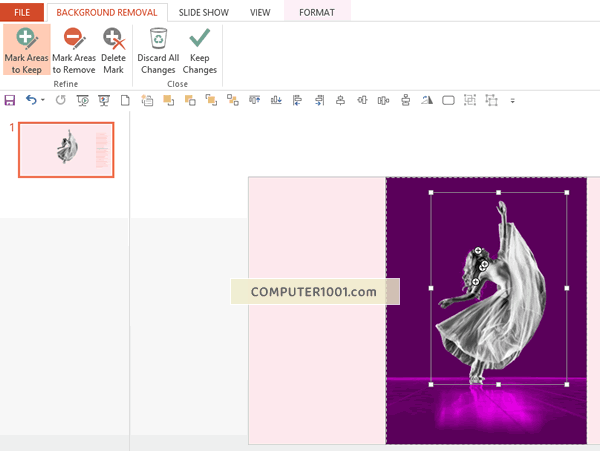Screen dimensions: 600x451
Task: Click the Delete Mark tool
Action: coord(113,50)
